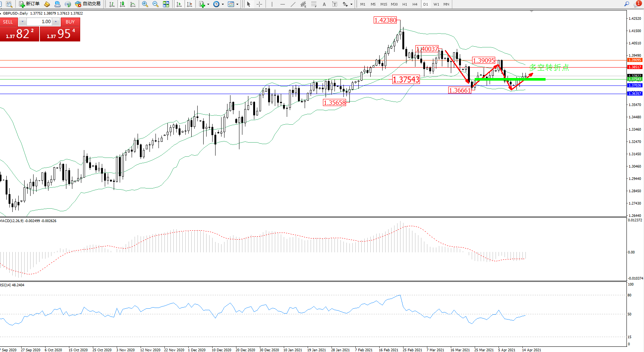This screenshot has height=352, width=644.
Task: Open the chart templates dropdown arrow
Action: 237,4
